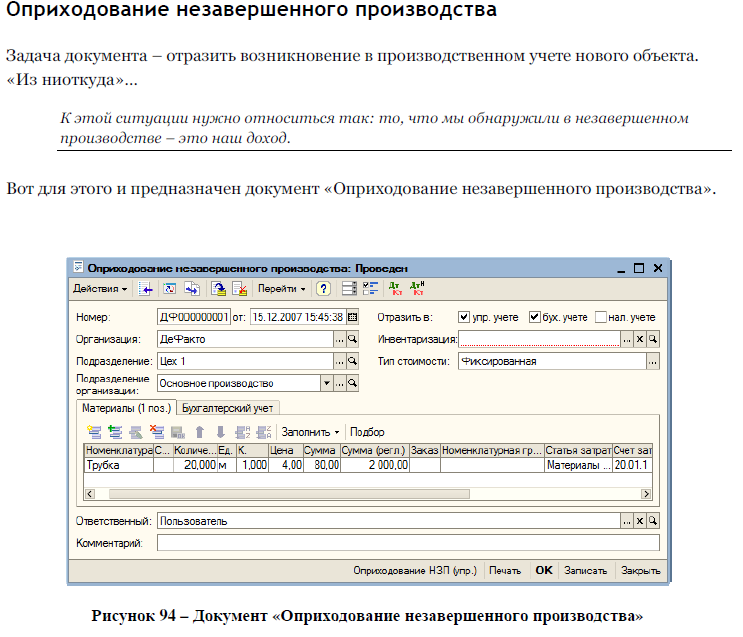743x637 pixels.
Task: Click the copy document toolbar icon
Action: pos(192,289)
